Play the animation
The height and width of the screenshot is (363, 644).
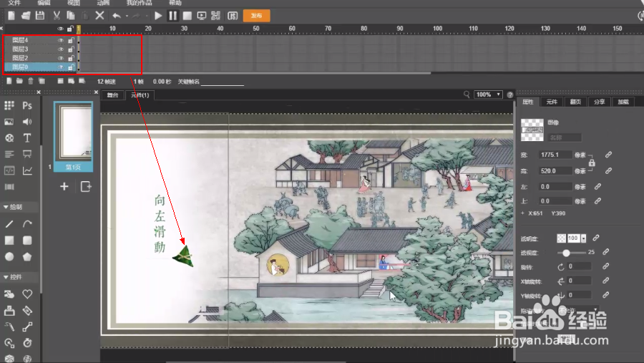[158, 16]
